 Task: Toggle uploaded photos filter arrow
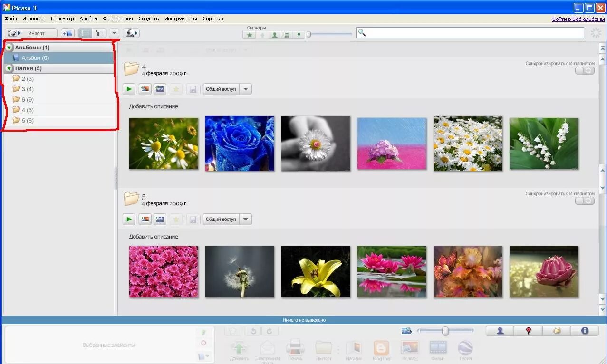coord(262,35)
